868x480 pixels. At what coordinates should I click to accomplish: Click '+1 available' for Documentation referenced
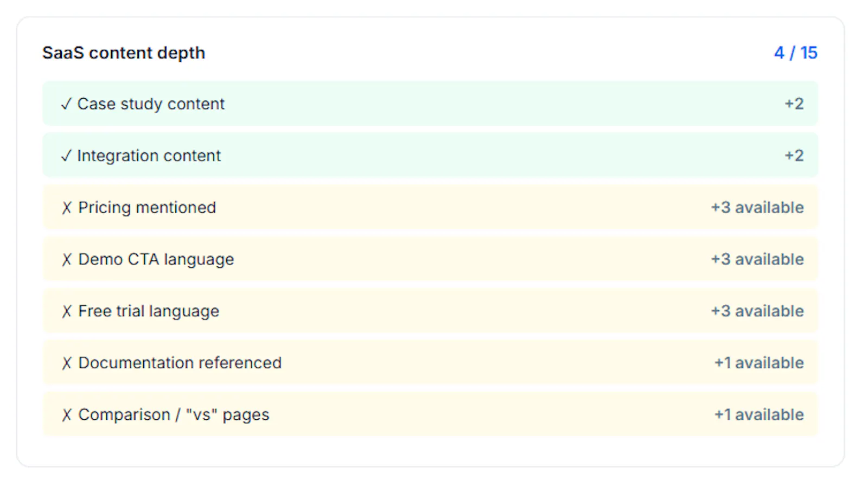(x=759, y=363)
